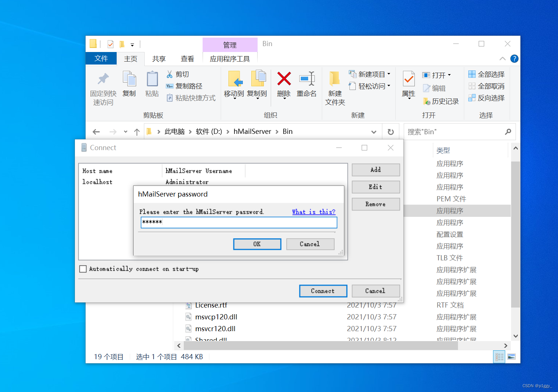Enable Automatically connect on start-up checkbox
558x392 pixels.
click(x=83, y=269)
